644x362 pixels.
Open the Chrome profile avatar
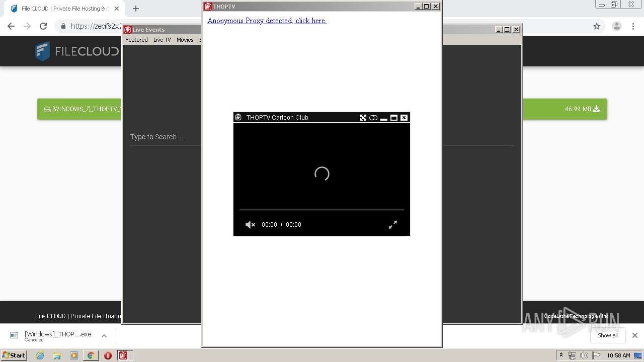pos(617,26)
